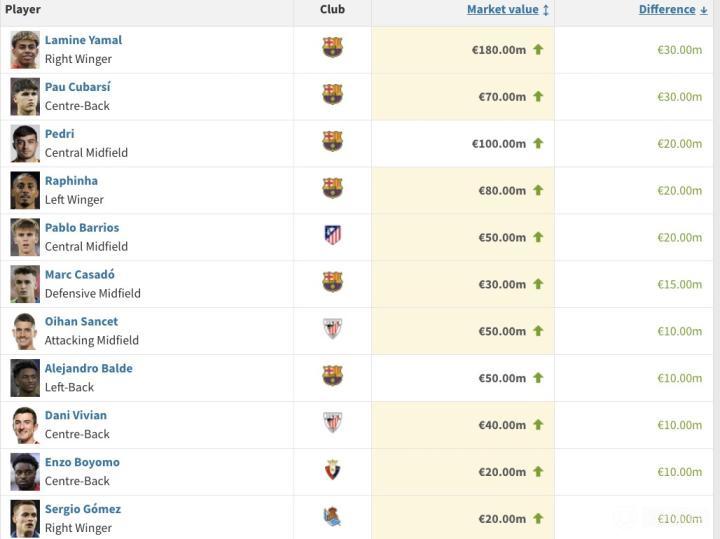The image size is (720, 539).
Task: Open Raphinha player profile link
Action: pyautogui.click(x=71, y=181)
